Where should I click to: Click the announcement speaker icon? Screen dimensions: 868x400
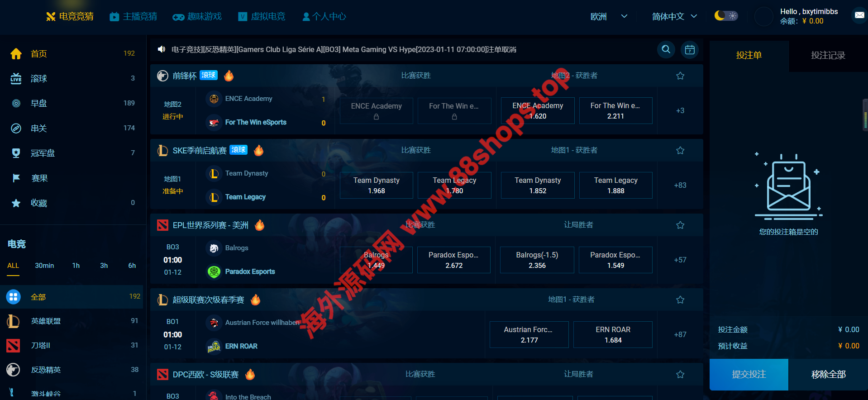pyautogui.click(x=161, y=49)
